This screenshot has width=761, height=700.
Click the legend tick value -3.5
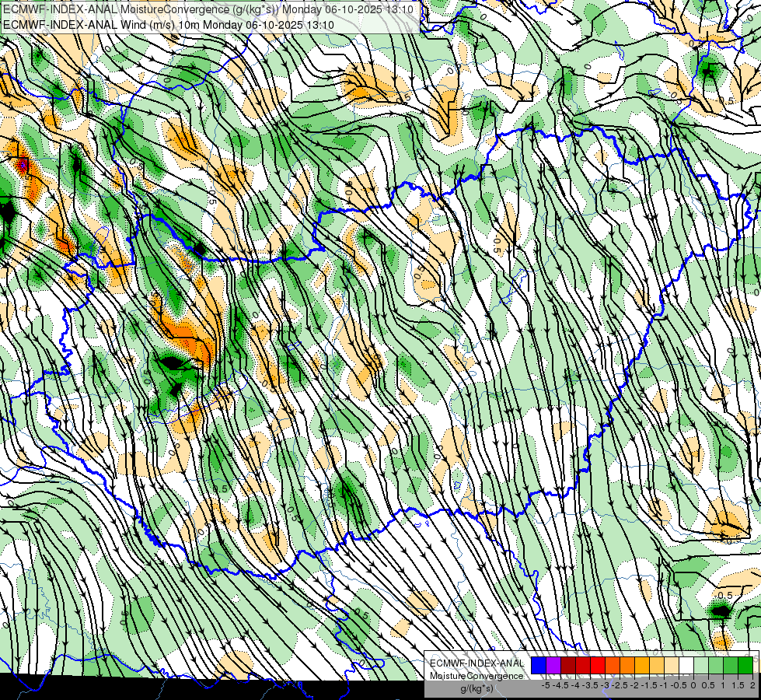tap(590, 685)
